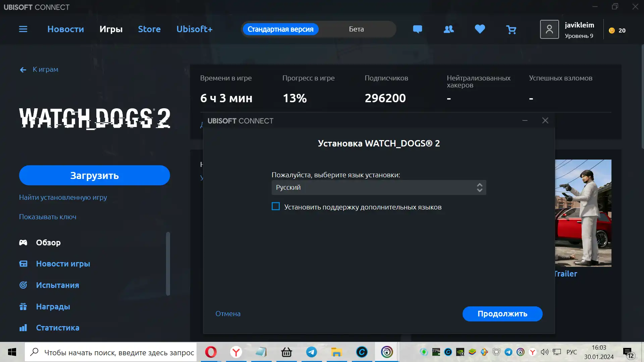The width and height of the screenshot is (644, 362).
Task: Go back via К играм link
Action: [39, 69]
